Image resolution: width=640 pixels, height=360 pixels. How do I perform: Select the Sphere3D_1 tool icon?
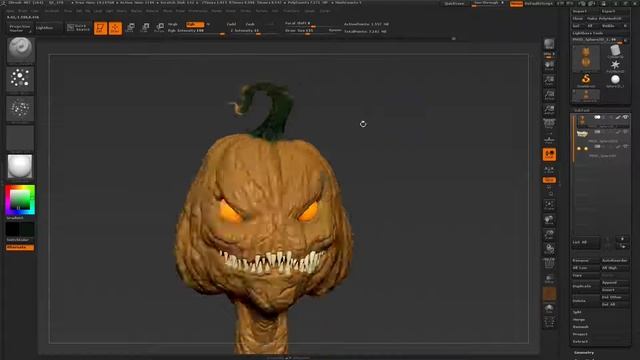(x=615, y=80)
